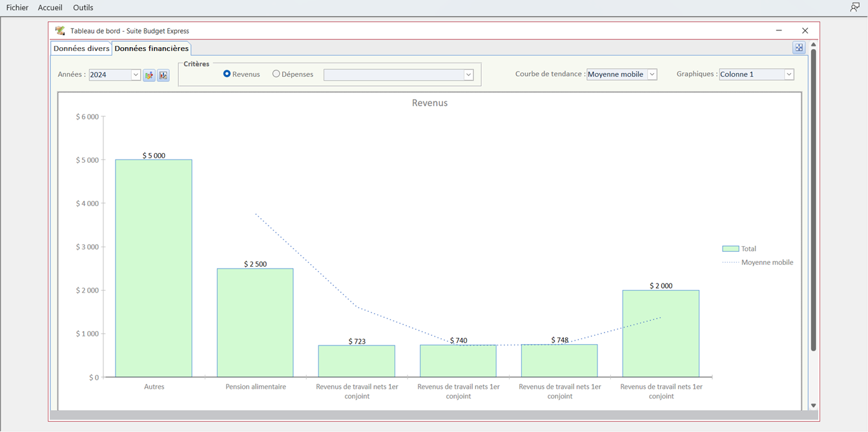Toggle the Moyenne mobile legend entry
Image resolution: width=868 pixels, height=432 pixels.
point(767,263)
